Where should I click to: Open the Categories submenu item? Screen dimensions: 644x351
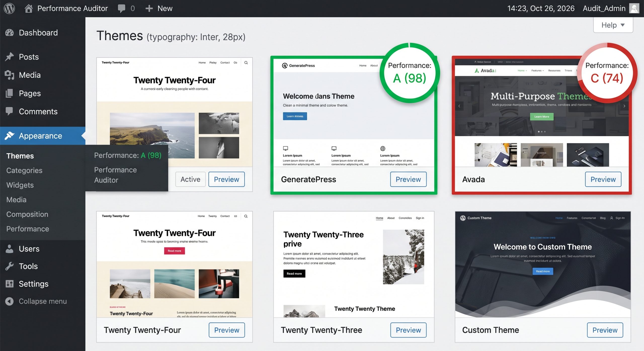click(x=24, y=170)
